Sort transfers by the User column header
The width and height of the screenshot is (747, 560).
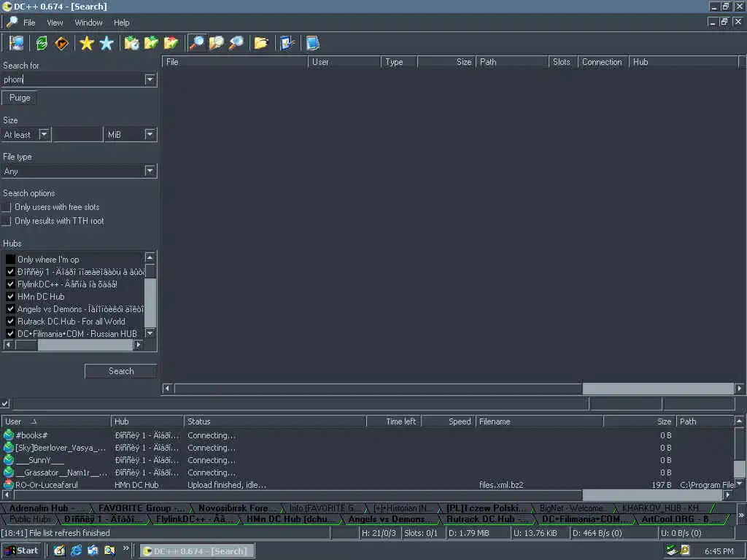[x=56, y=421]
